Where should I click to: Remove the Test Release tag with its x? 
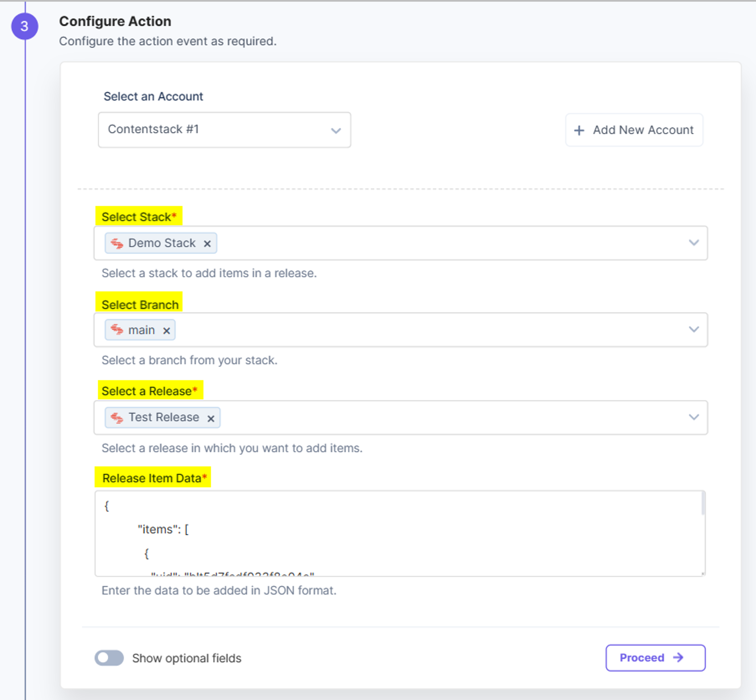click(211, 419)
